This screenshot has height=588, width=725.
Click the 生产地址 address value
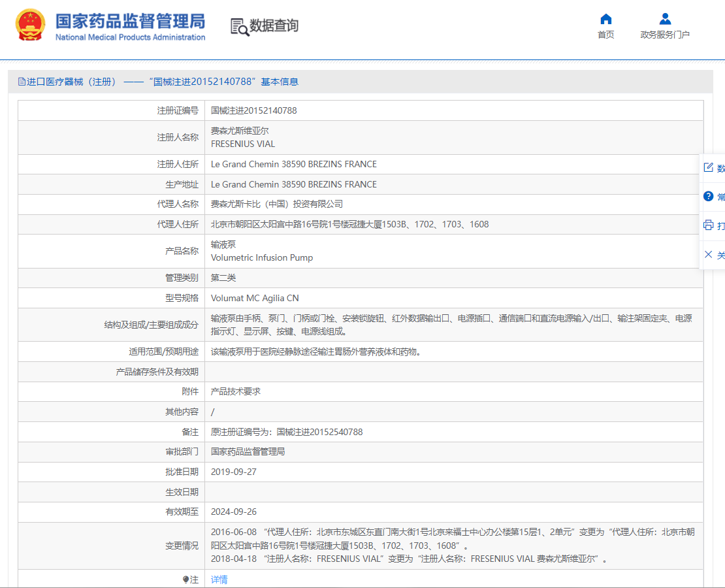click(x=294, y=185)
